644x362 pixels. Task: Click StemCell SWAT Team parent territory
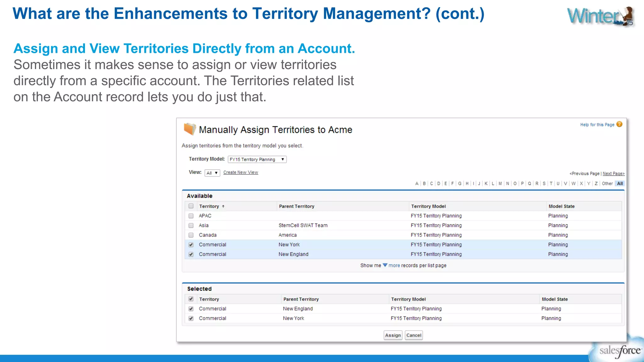(x=303, y=225)
